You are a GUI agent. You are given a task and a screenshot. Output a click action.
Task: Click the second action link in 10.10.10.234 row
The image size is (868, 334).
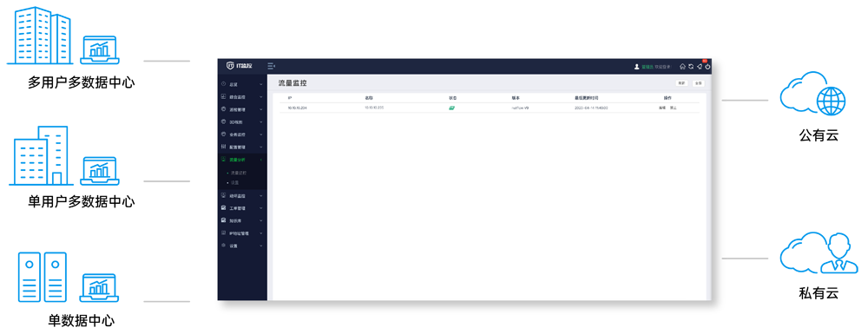(674, 108)
